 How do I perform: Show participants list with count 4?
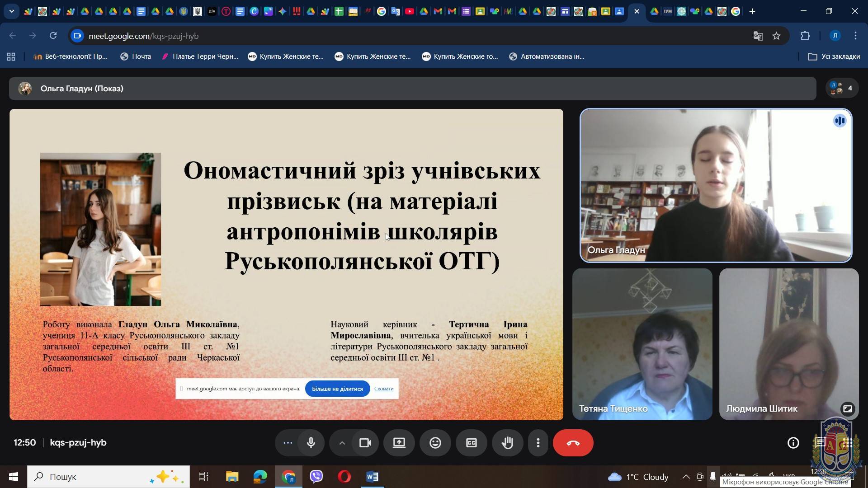click(841, 89)
